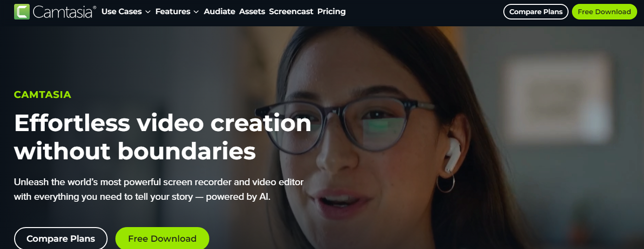Visit the Screencast nav link
This screenshot has width=644, height=249.
(291, 12)
